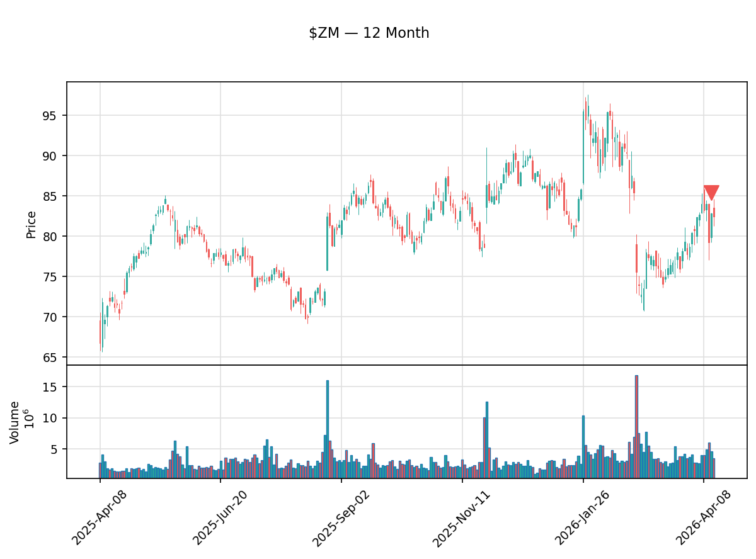This screenshot has height=559, width=756.
Task: Click the chart title '$ZM — 12 Month'
Action: coord(369,33)
